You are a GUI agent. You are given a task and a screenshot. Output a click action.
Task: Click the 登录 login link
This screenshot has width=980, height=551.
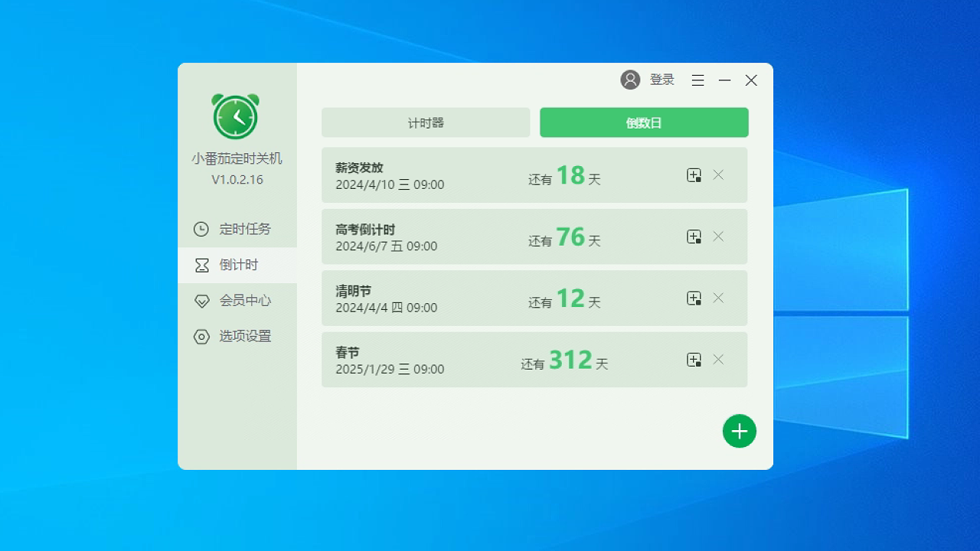click(x=661, y=80)
